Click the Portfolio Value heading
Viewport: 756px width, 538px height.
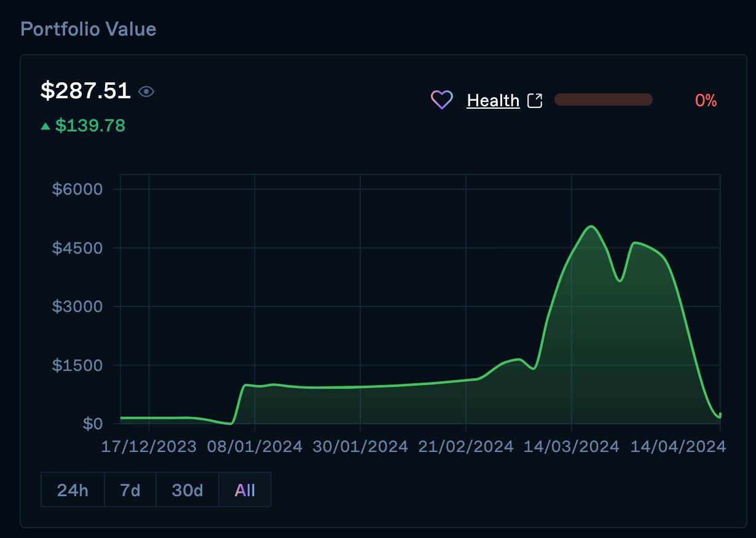tap(89, 29)
